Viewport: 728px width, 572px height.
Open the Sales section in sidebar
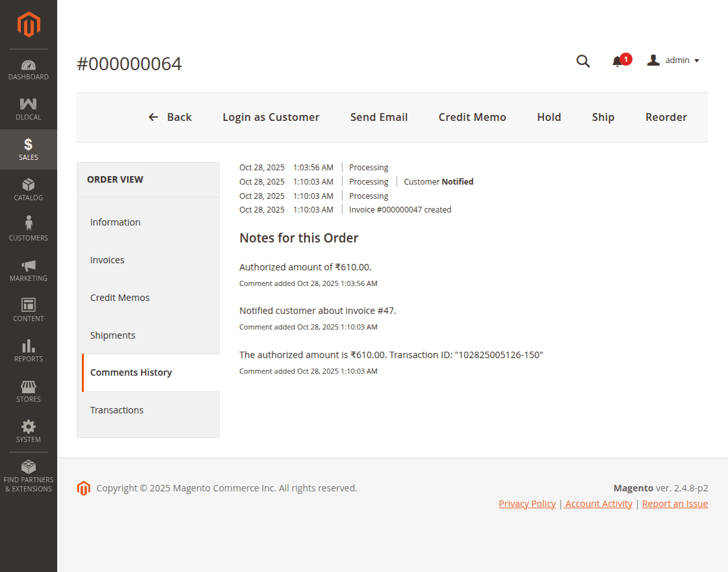(29, 149)
